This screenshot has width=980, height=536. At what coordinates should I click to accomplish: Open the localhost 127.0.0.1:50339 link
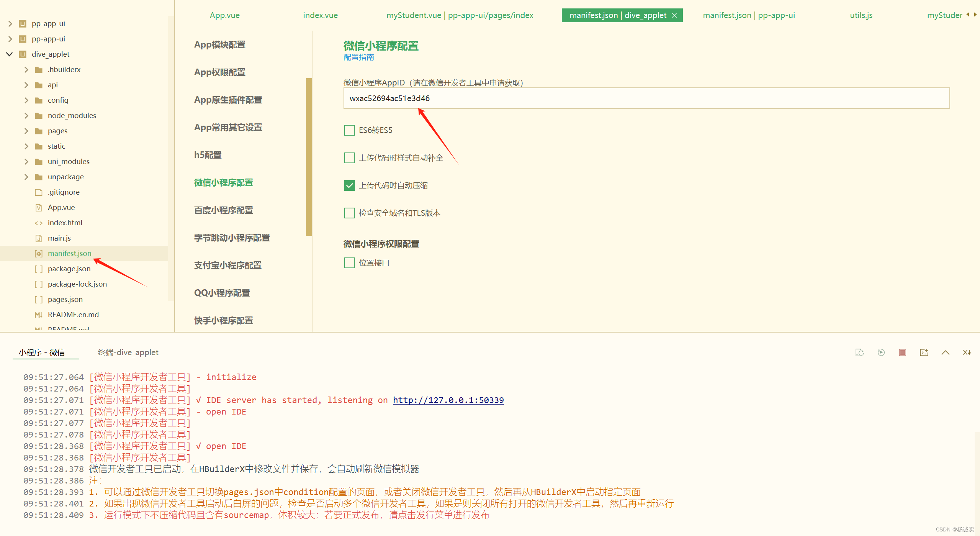click(x=448, y=400)
